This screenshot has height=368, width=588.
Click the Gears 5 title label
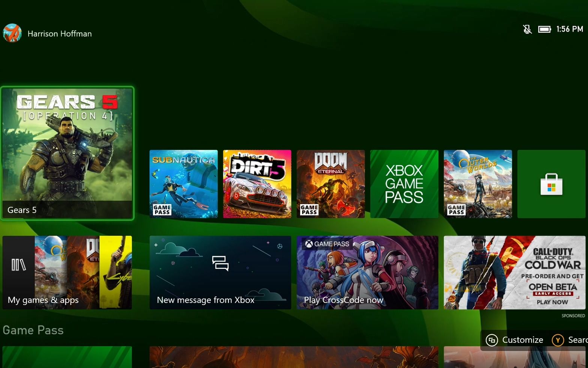(x=22, y=210)
